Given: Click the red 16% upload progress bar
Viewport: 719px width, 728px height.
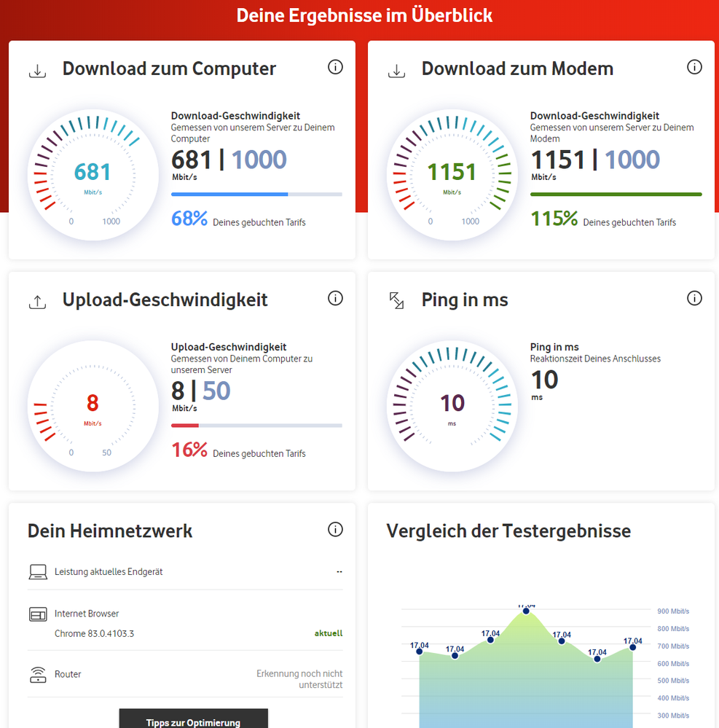Looking at the screenshot, I should (256, 426).
